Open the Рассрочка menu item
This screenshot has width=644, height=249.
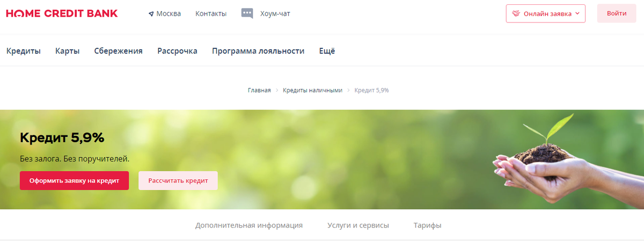point(177,51)
